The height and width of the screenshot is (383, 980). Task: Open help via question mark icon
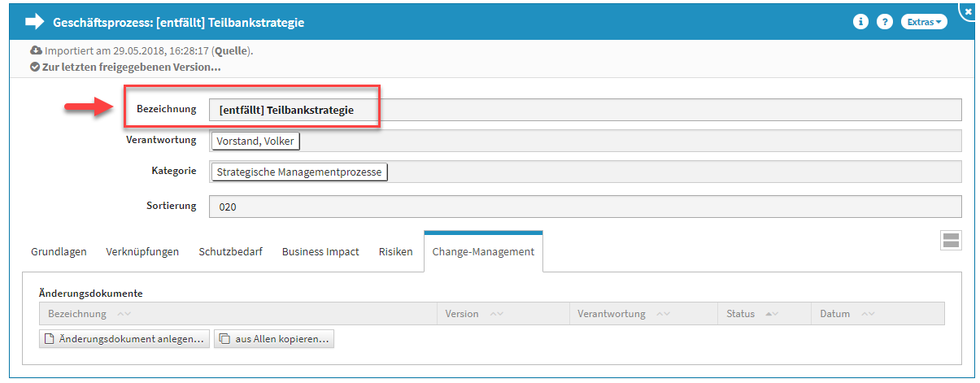coord(885,22)
